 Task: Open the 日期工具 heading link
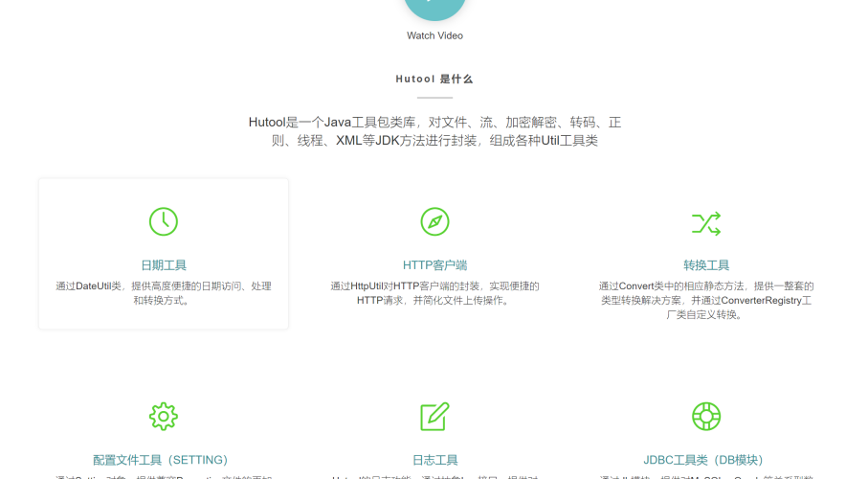[x=164, y=265]
